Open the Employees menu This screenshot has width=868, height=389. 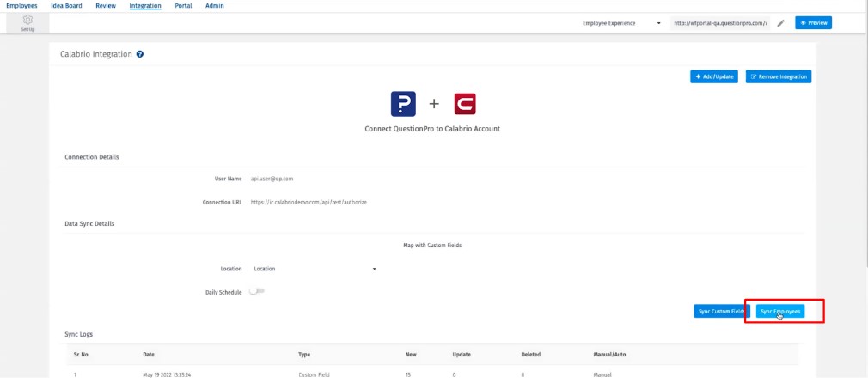[x=21, y=5]
